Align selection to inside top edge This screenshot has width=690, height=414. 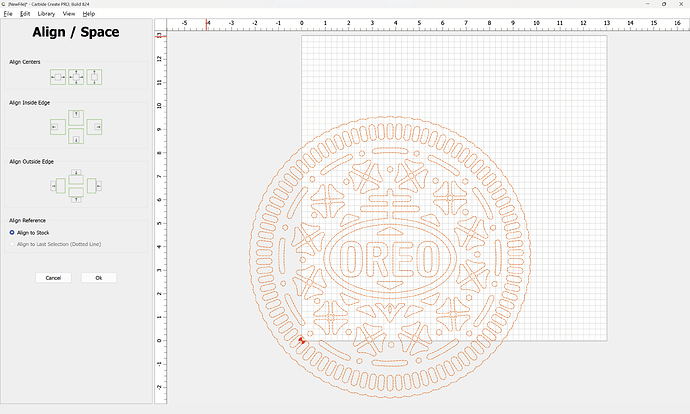tap(76, 115)
